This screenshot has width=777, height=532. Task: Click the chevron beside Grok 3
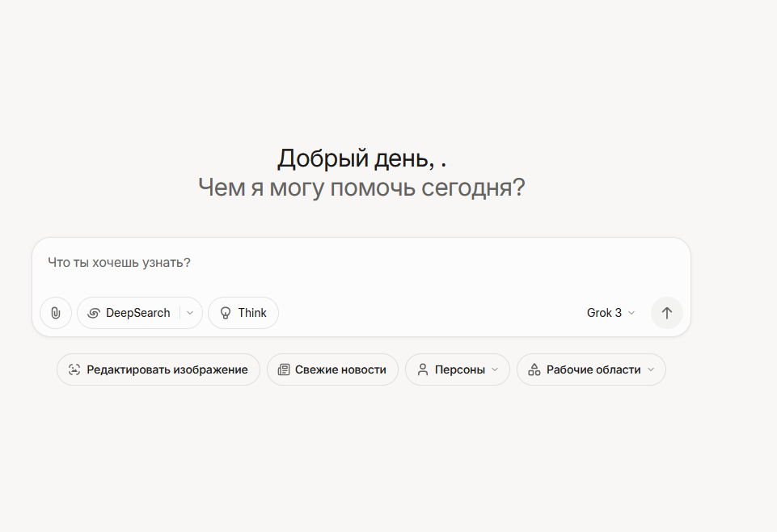coord(631,313)
